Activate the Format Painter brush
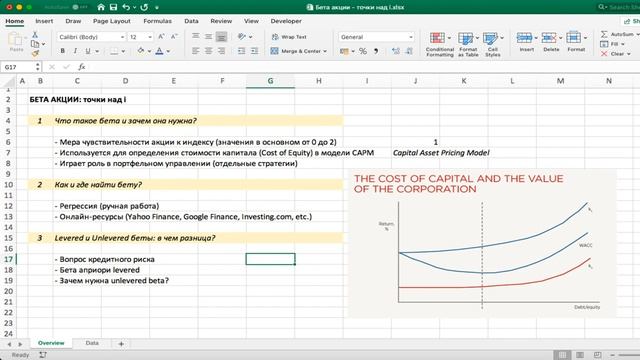The width and height of the screenshot is (640, 360). click(35, 53)
